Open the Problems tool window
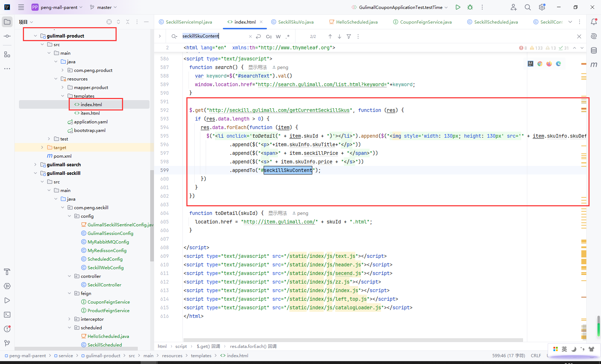 pyautogui.click(x=7, y=329)
